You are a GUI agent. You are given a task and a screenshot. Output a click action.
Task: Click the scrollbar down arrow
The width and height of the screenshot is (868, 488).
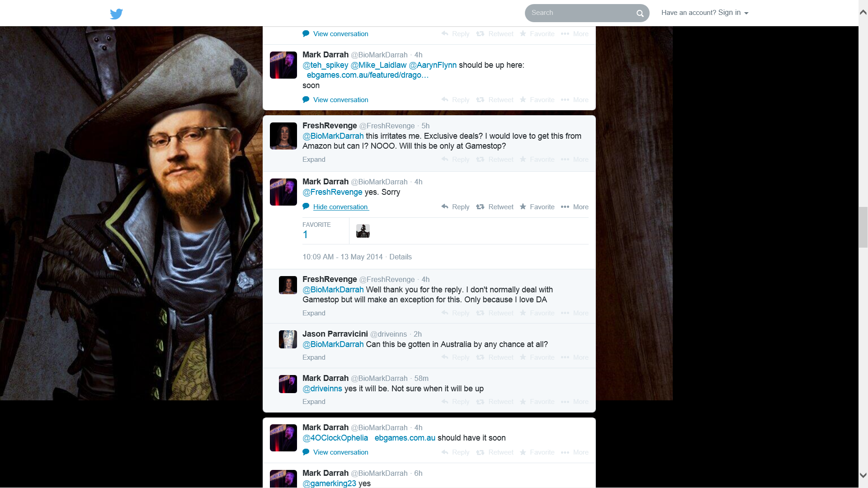863,475
